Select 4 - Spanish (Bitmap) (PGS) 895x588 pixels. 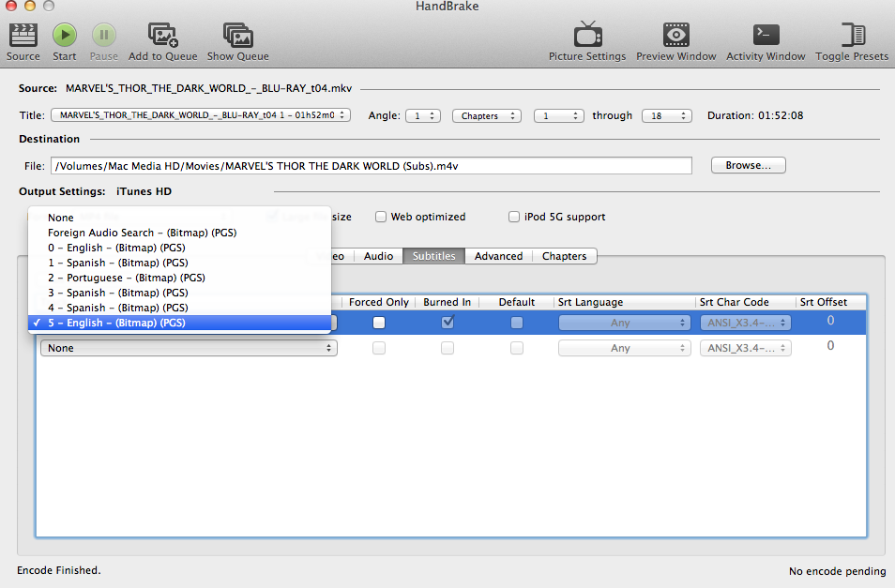pos(179,308)
